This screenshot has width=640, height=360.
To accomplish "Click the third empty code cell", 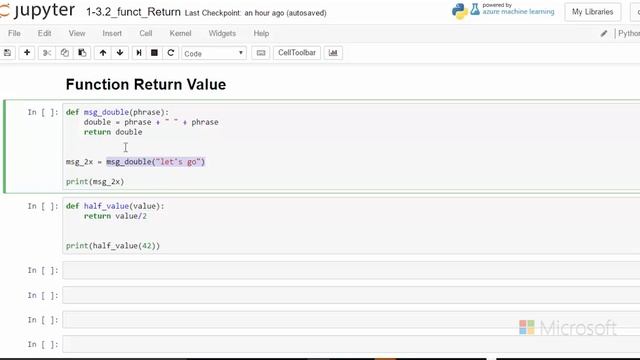I will point(351,320).
